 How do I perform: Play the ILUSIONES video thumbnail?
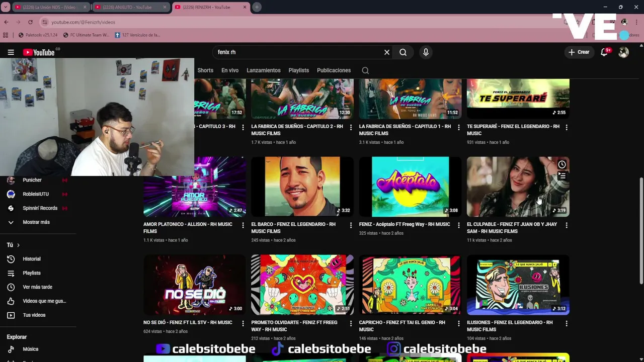(x=518, y=285)
